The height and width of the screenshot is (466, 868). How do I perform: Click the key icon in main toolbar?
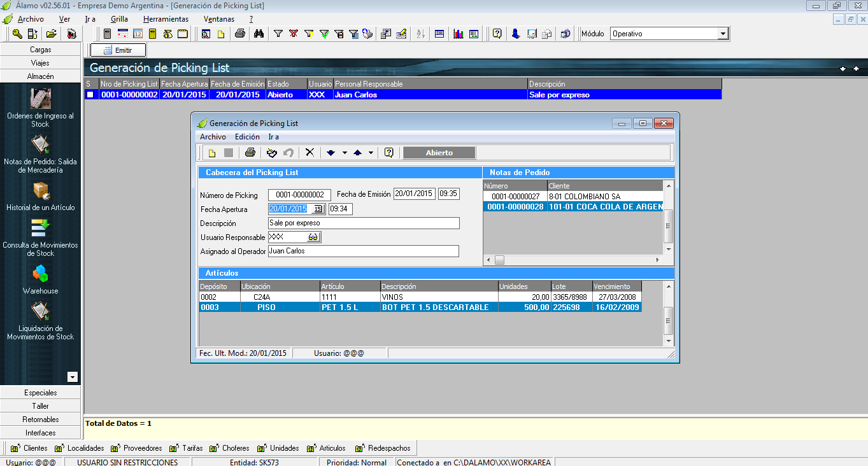pos(18,34)
